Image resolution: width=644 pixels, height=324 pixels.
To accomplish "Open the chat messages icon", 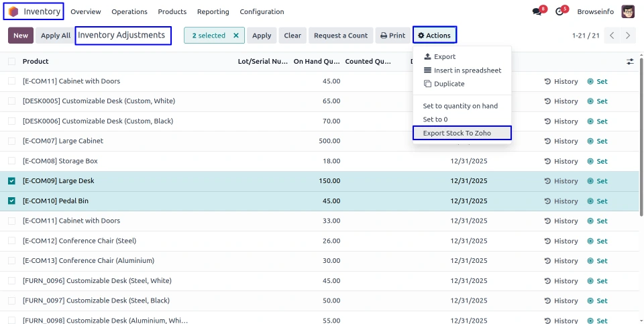I will point(537,12).
